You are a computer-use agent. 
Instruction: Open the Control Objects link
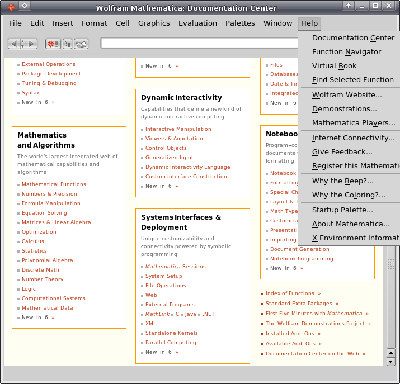166,148
